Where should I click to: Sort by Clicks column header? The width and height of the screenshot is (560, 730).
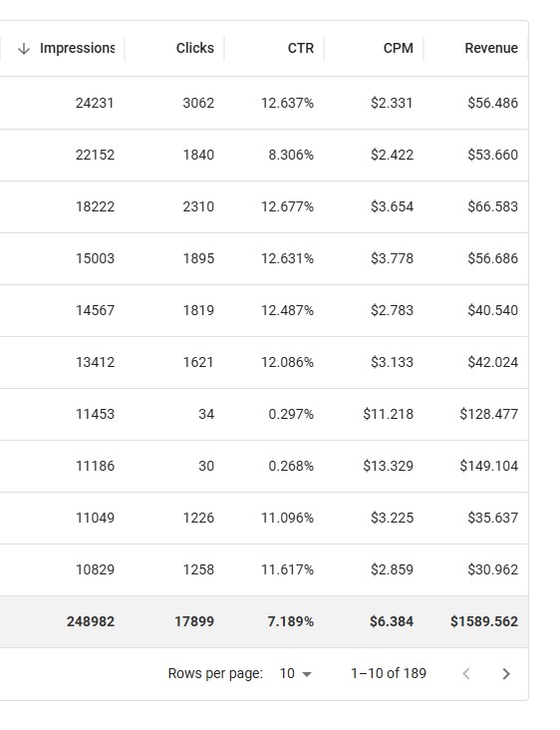(195, 49)
